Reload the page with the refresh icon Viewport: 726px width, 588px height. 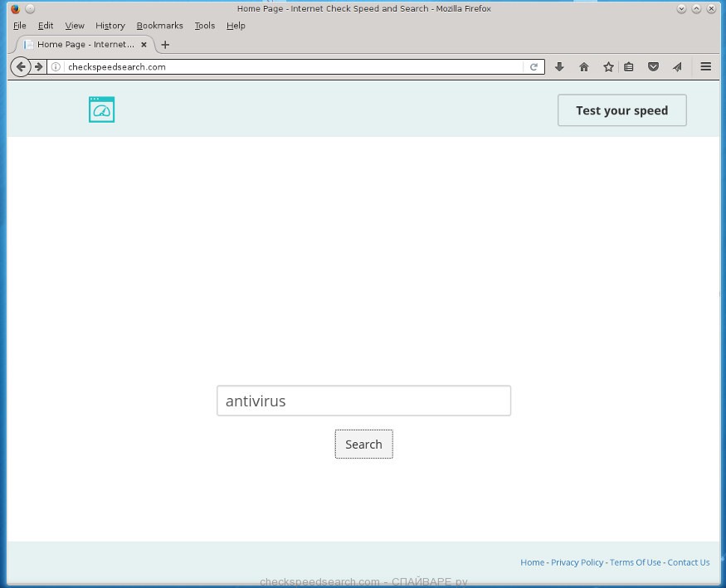(x=534, y=67)
